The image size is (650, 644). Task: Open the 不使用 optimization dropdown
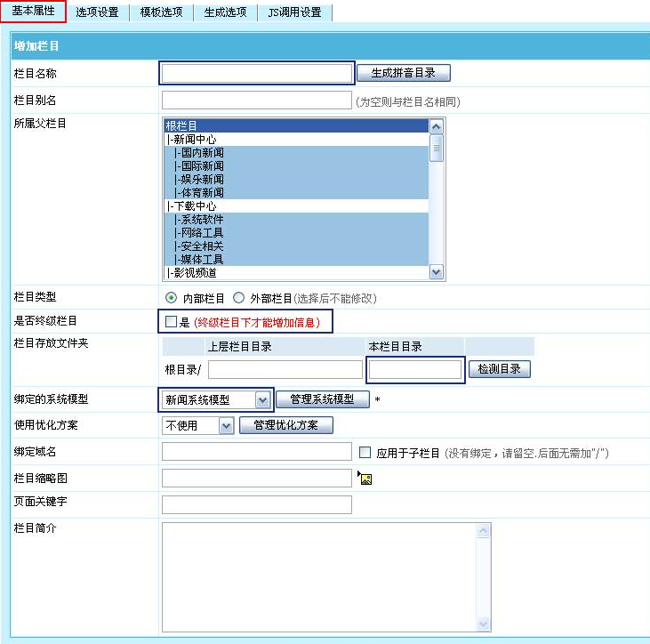point(197,425)
